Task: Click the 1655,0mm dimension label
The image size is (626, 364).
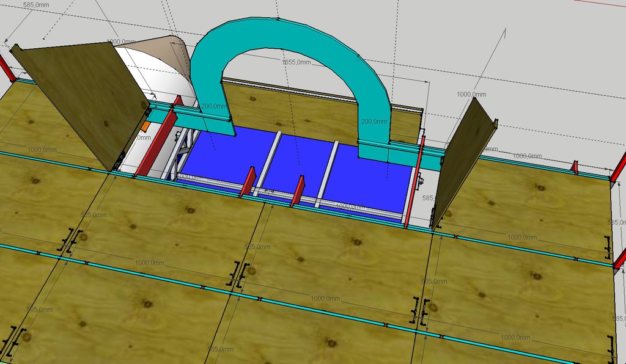Action: pyautogui.click(x=295, y=63)
